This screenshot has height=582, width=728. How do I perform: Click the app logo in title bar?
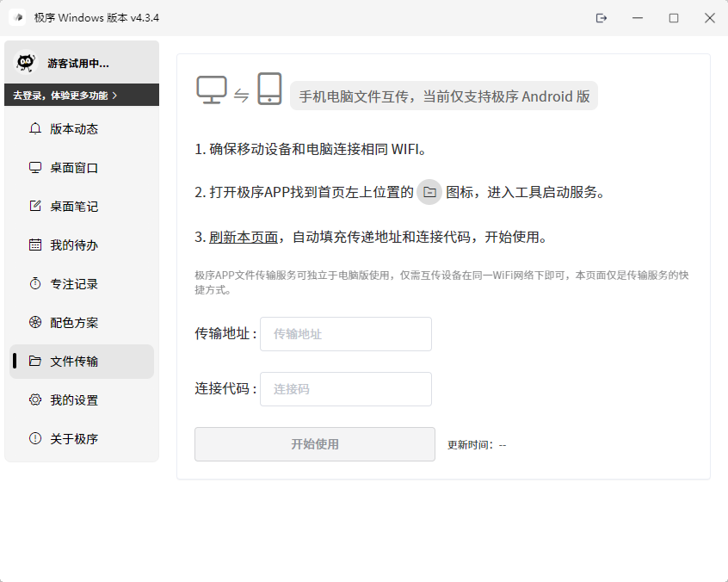18,18
